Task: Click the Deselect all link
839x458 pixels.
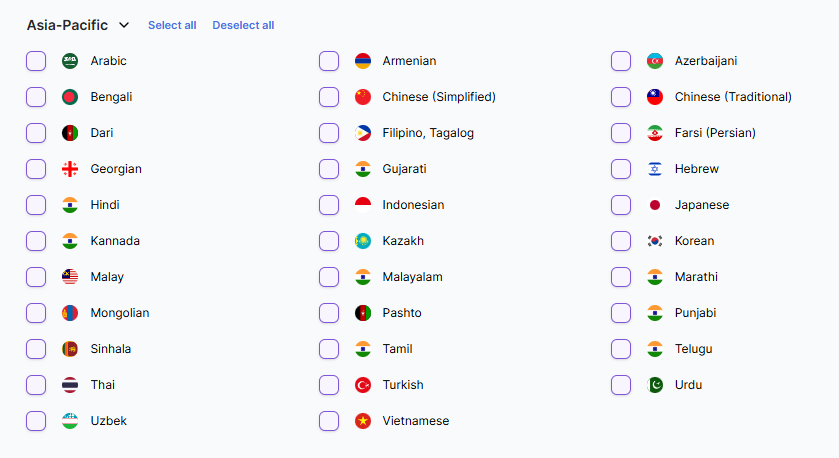Action: 243,25
